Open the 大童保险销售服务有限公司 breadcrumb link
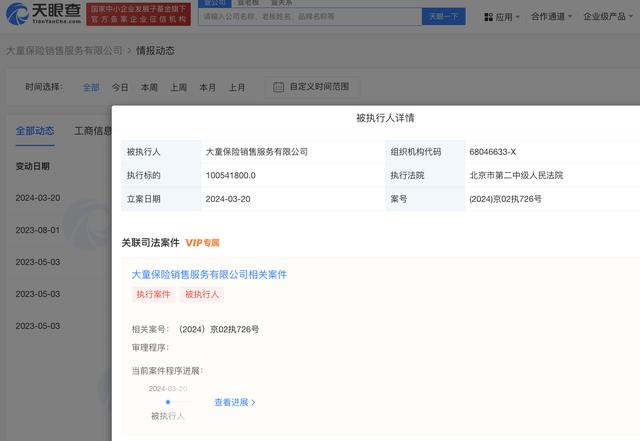The width and height of the screenshot is (640, 441). pos(64,51)
